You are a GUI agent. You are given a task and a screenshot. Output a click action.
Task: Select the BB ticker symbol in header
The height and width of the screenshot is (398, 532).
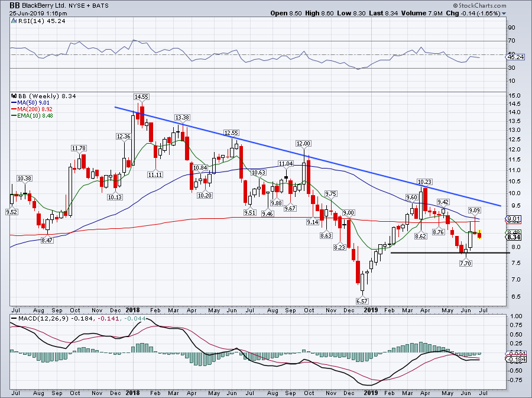coord(14,5)
